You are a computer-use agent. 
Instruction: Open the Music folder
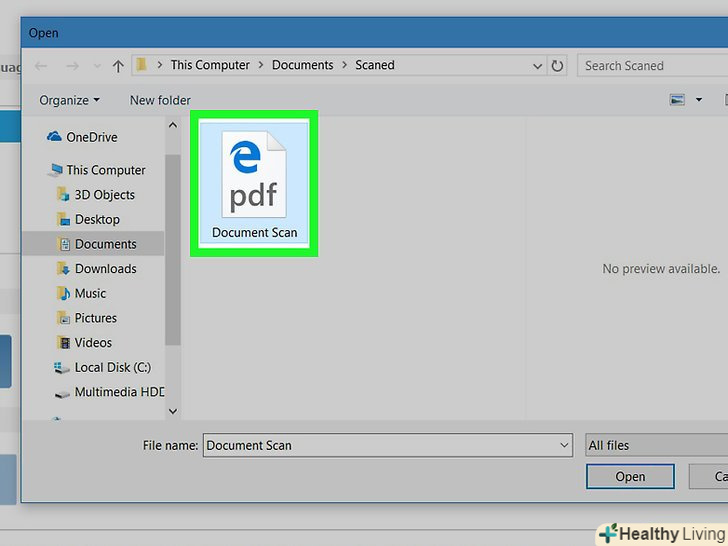(x=91, y=293)
